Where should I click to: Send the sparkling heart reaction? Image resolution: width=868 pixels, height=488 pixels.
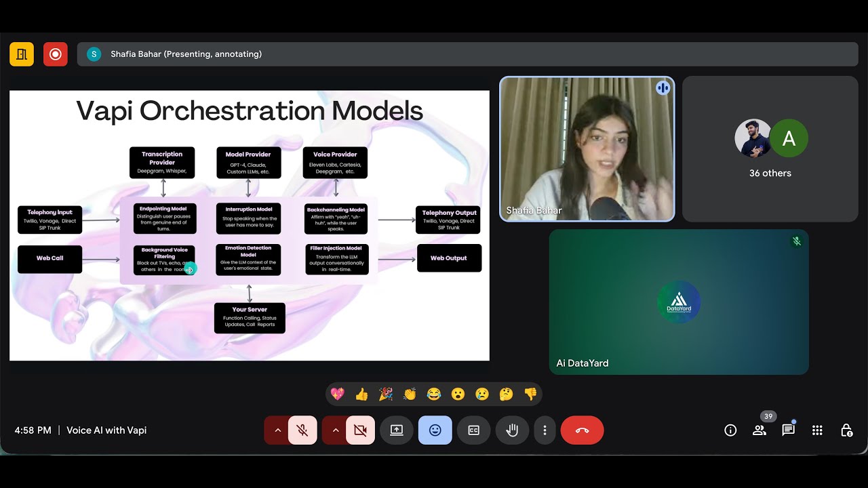(x=337, y=394)
